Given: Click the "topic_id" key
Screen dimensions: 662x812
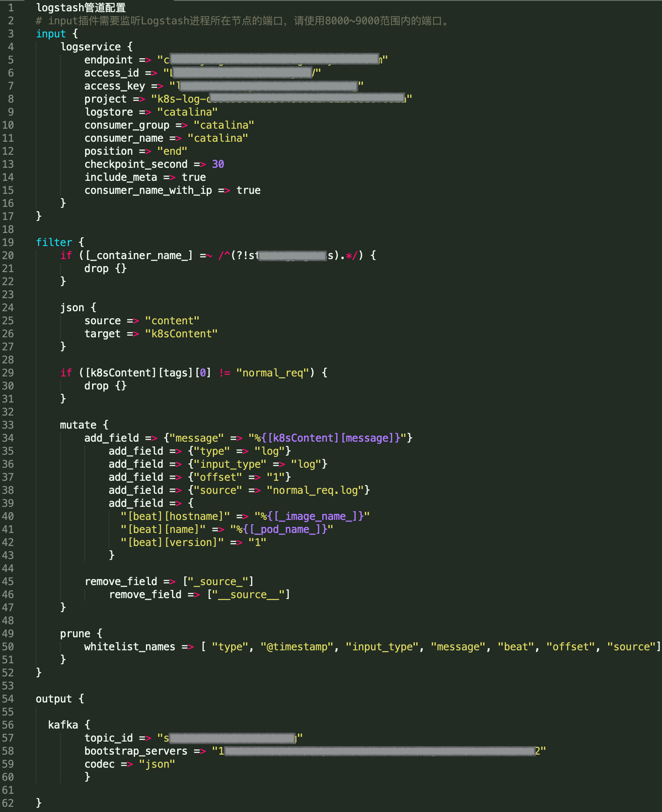Looking at the screenshot, I should [109, 738].
